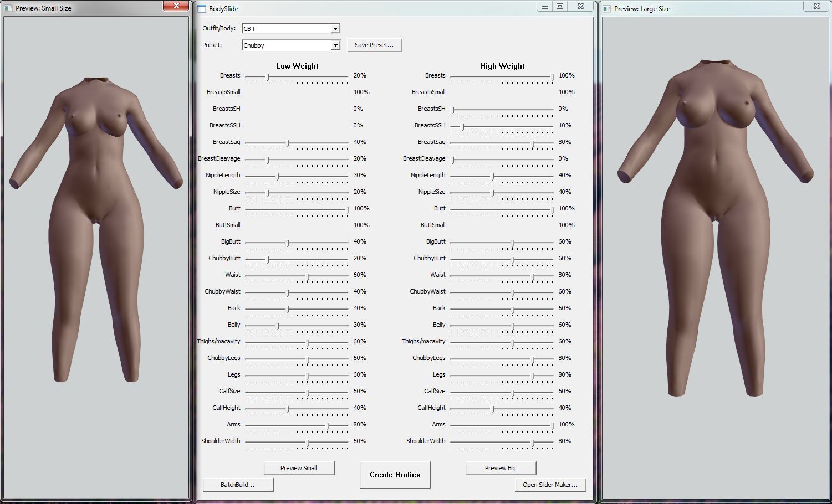Click the High Weight heading
The height and width of the screenshot is (504, 832).
click(502, 66)
